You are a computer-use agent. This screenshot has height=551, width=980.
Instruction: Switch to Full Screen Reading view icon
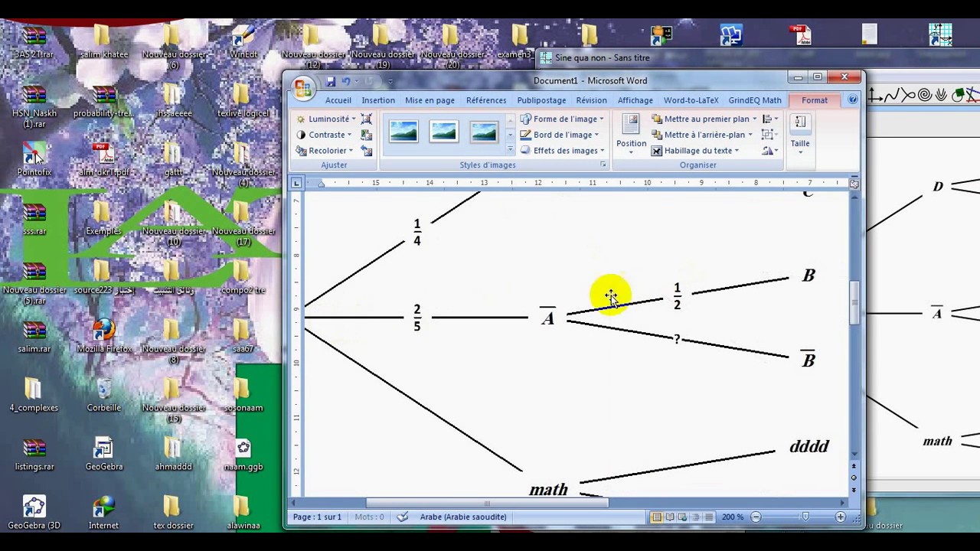coord(670,517)
